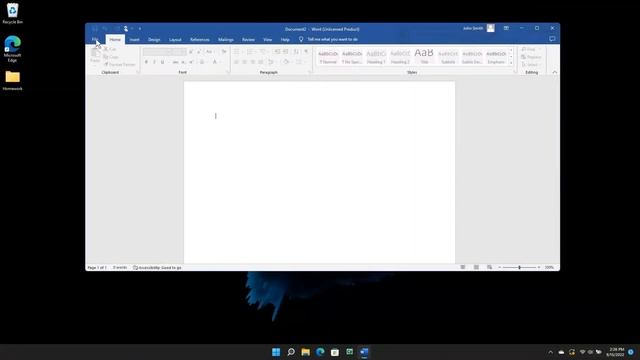
Task: Click the Homework folder on desktop
Action: pos(13,80)
